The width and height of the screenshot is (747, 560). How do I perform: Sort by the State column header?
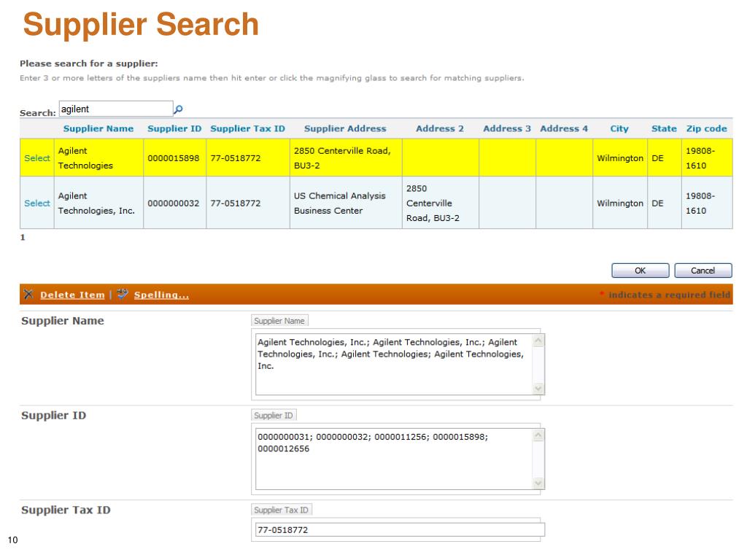click(664, 128)
